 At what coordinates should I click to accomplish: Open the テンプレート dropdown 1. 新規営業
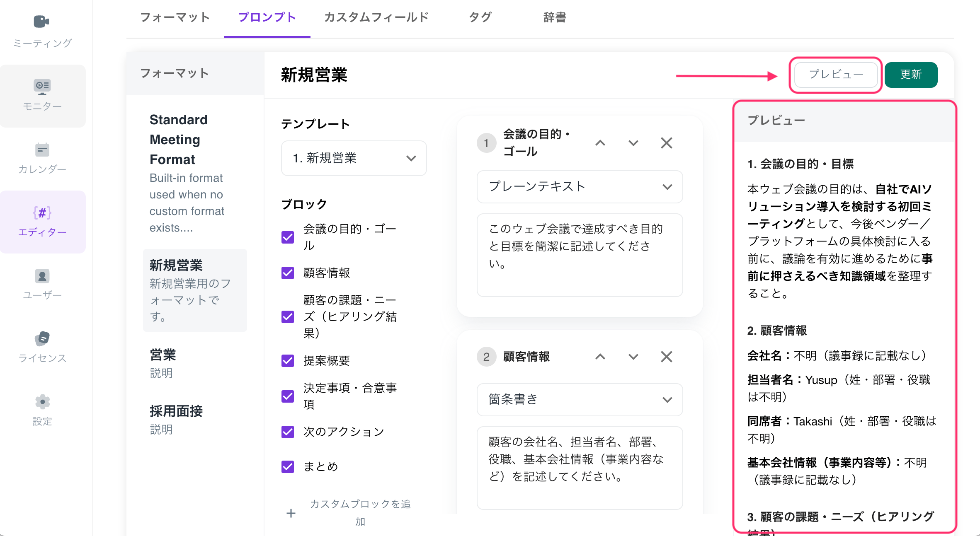point(354,158)
